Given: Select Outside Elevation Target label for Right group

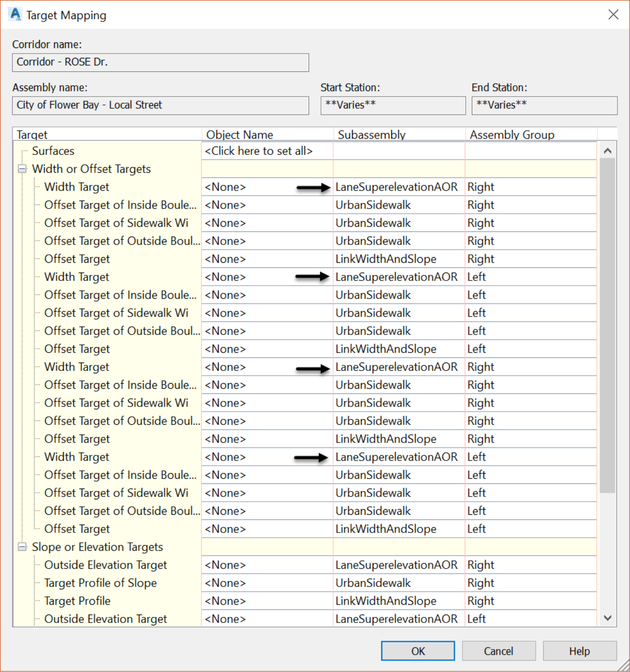Looking at the screenshot, I should 105,565.
